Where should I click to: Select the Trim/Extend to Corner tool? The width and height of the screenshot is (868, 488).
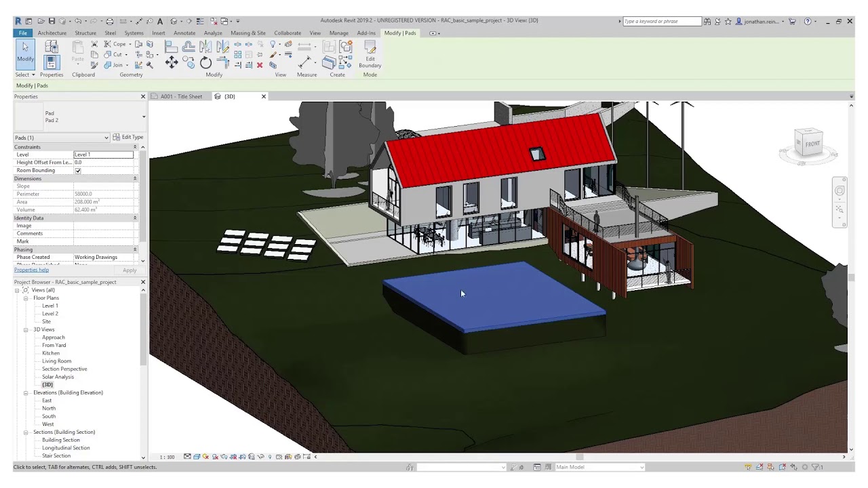[x=222, y=62]
